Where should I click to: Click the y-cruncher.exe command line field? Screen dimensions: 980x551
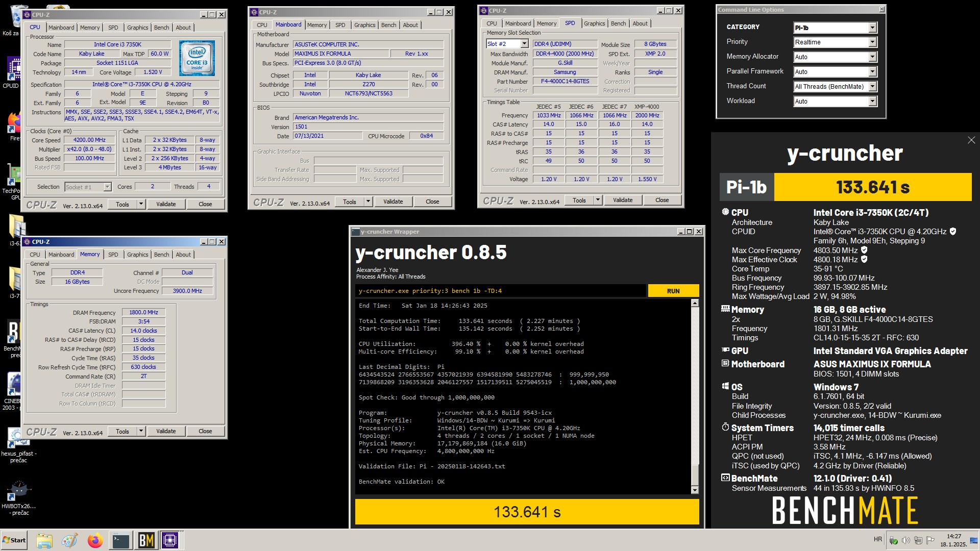pos(500,291)
